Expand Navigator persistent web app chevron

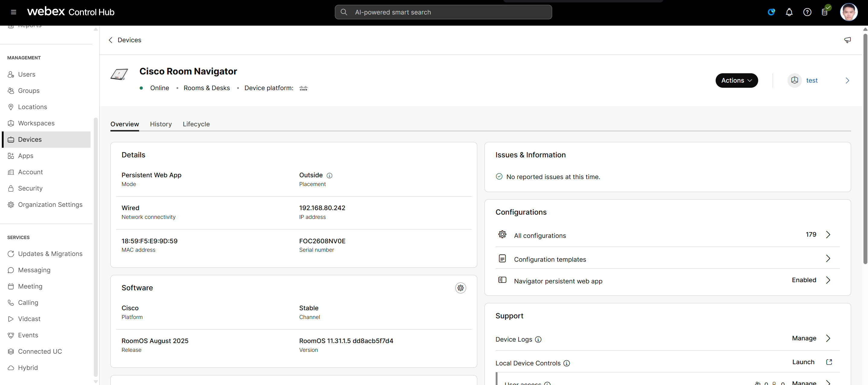pyautogui.click(x=828, y=280)
